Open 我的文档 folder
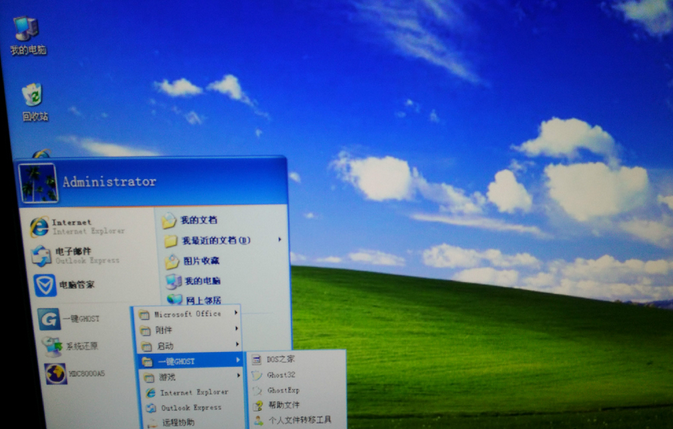The height and width of the screenshot is (429, 673). [190, 221]
